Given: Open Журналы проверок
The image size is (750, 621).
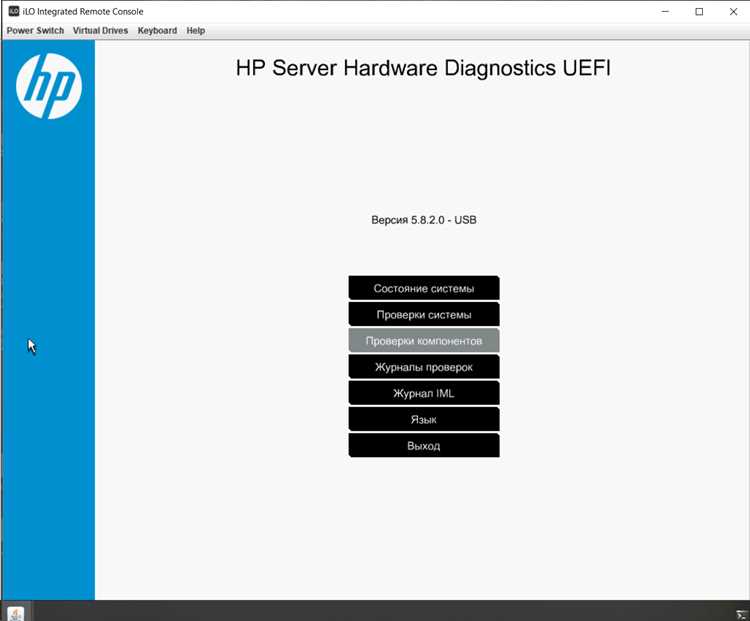Looking at the screenshot, I should click(x=424, y=367).
